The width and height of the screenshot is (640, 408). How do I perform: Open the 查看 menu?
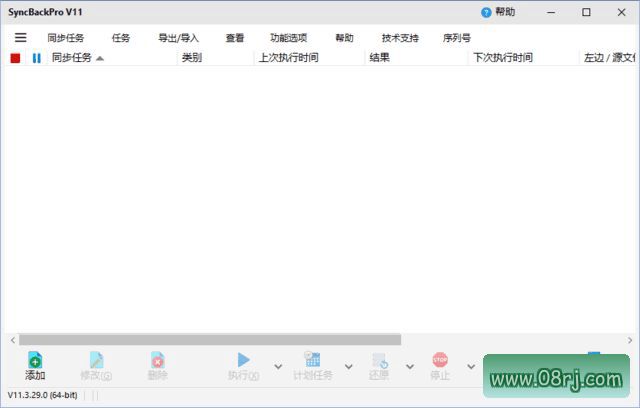[235, 38]
